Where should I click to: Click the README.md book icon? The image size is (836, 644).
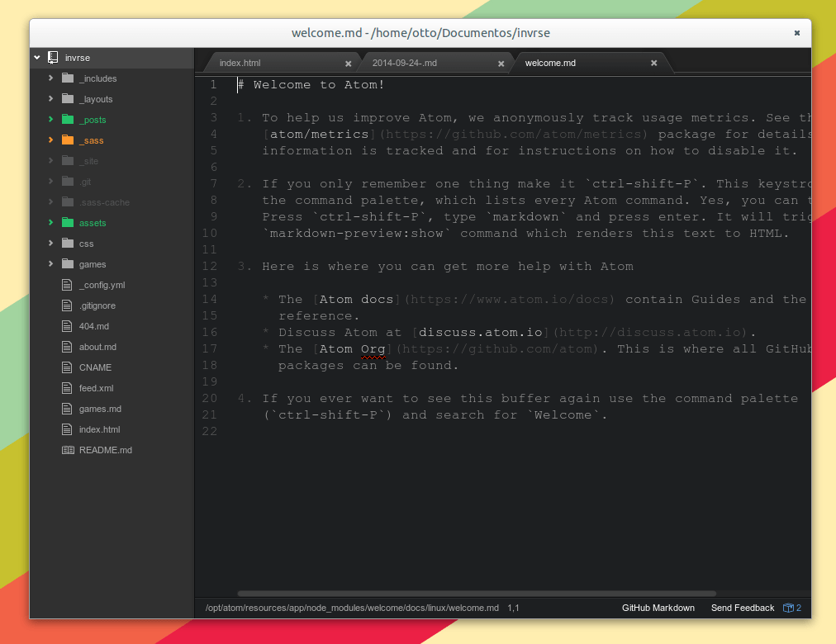coord(68,450)
